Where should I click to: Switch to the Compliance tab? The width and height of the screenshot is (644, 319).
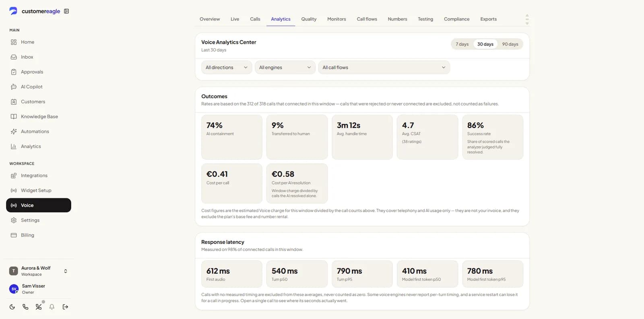[456, 19]
